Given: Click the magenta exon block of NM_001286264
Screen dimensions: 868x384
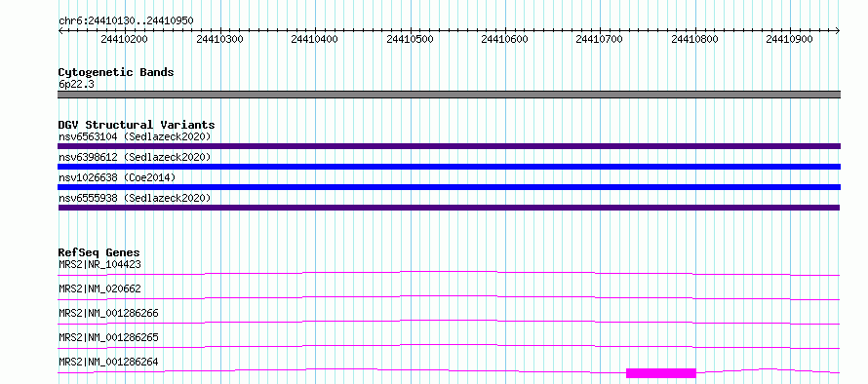Looking at the screenshot, I should tap(661, 373).
